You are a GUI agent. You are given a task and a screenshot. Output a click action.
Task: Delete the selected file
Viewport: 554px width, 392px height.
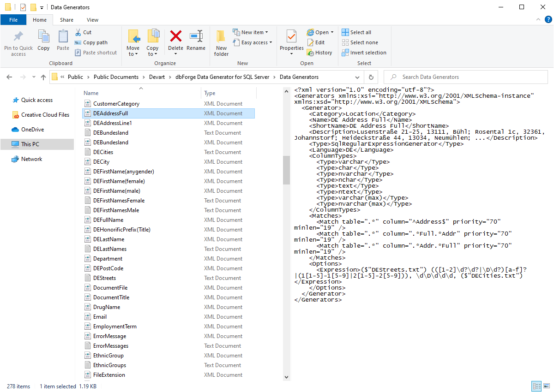pos(176,42)
